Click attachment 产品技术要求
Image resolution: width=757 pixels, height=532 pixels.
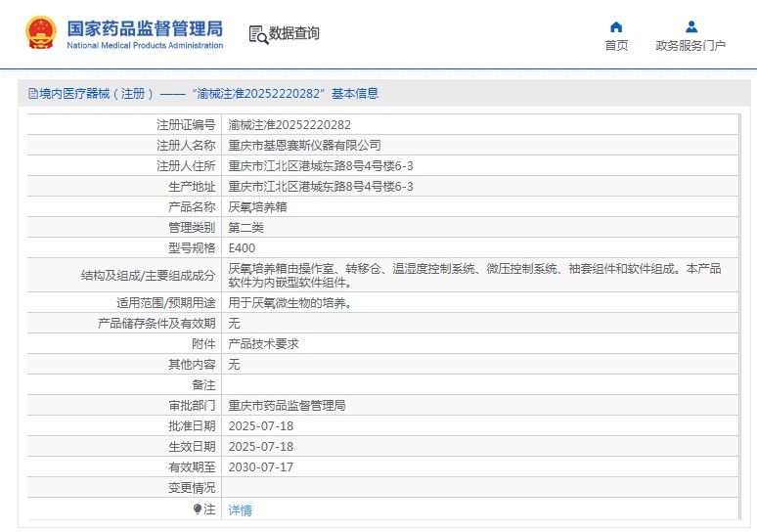click(264, 343)
